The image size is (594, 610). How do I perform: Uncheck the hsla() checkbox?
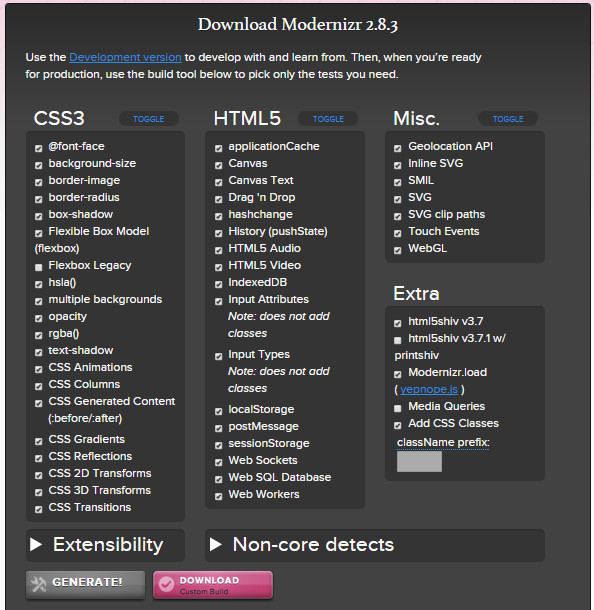click(x=39, y=284)
